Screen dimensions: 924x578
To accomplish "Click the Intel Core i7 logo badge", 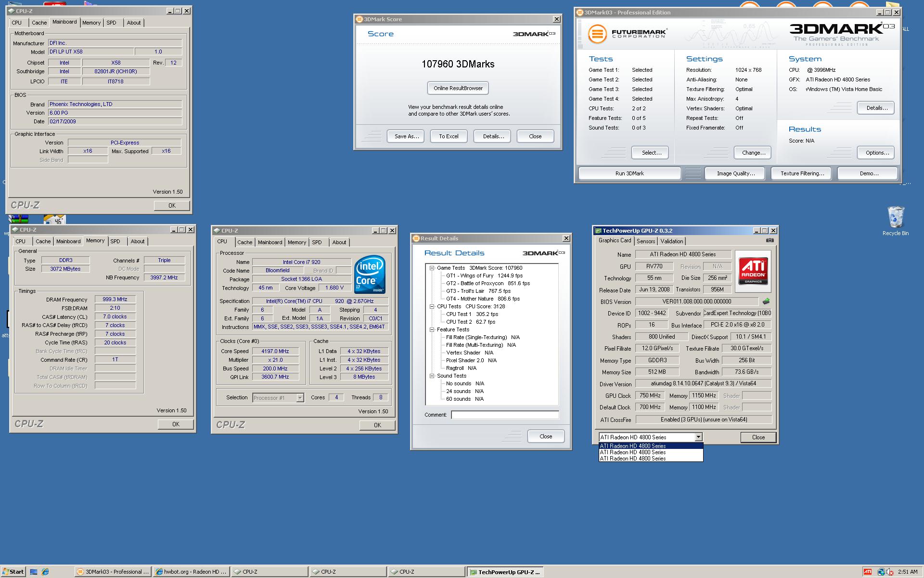I will click(370, 275).
